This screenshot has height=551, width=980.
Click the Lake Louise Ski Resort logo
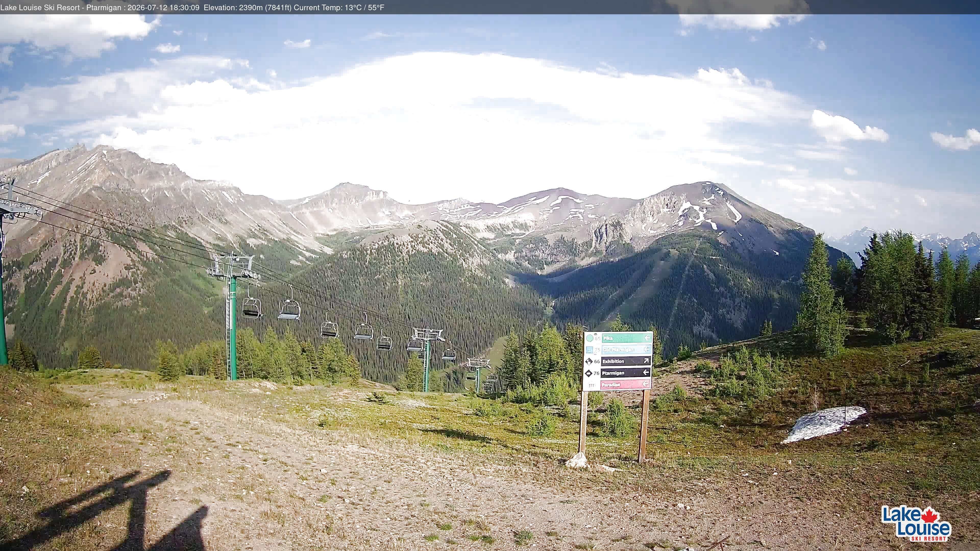[916, 524]
